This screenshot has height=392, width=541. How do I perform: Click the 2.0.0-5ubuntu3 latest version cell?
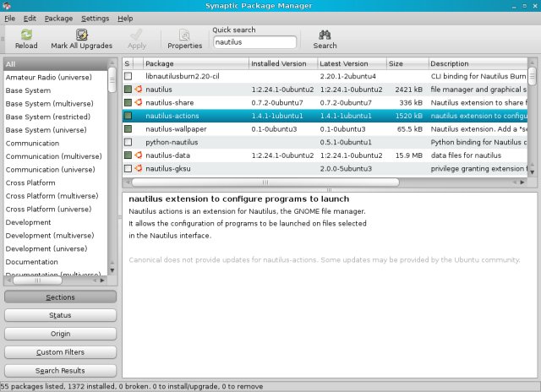point(346,169)
